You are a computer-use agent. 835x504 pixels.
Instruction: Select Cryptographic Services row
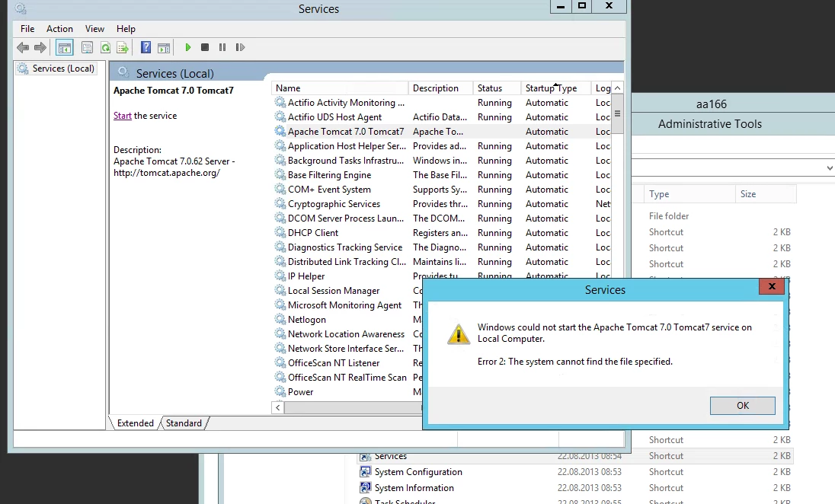(x=442, y=204)
